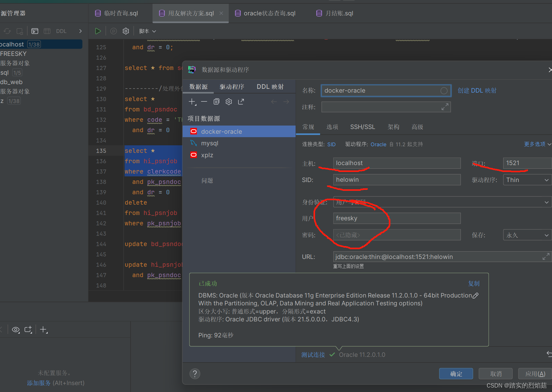Open the 高级 settings tab

tap(417, 127)
